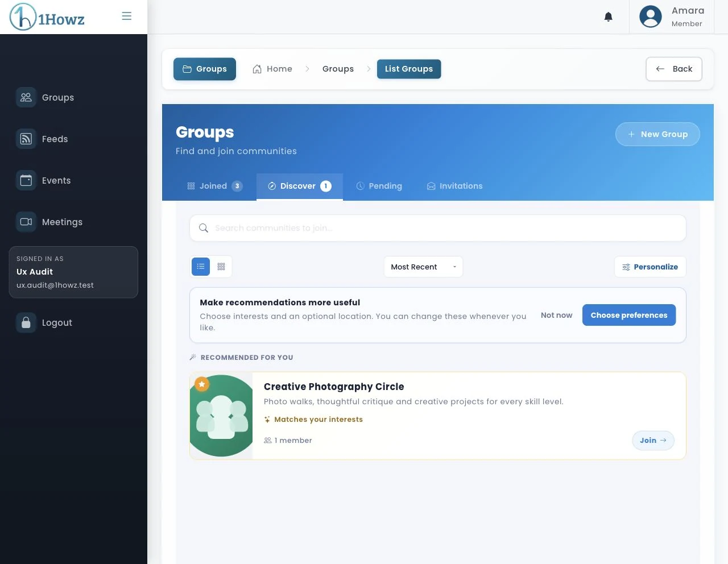
Task: Select list view layout
Action: click(201, 267)
